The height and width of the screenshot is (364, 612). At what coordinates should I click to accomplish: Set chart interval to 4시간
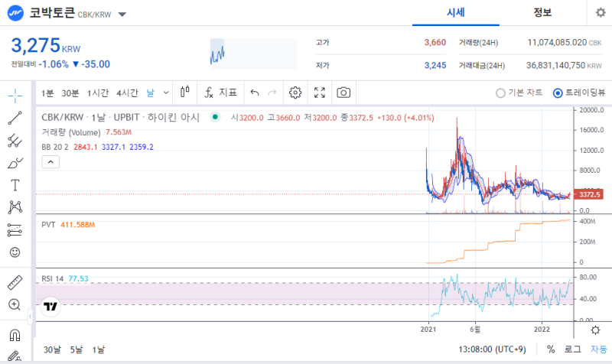coord(127,93)
